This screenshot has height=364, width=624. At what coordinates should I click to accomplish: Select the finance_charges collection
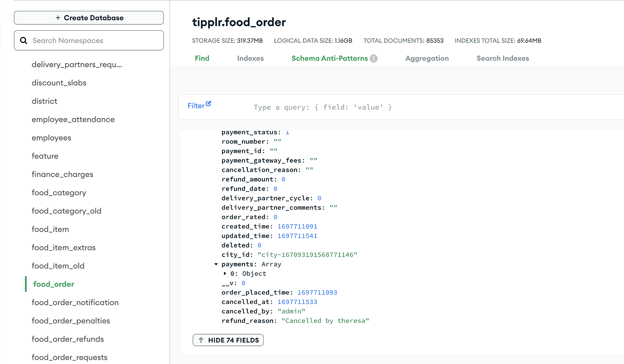coord(62,174)
